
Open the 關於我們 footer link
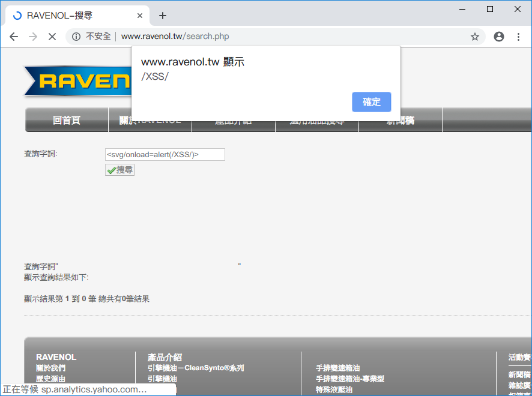coord(51,368)
